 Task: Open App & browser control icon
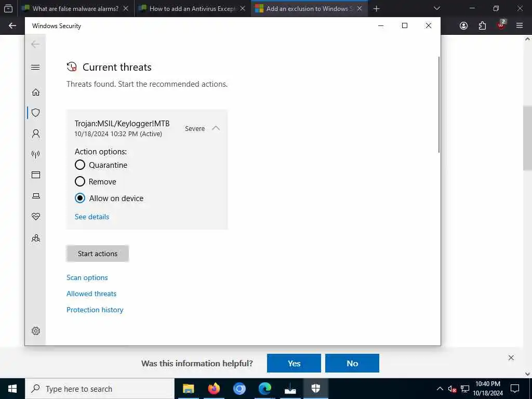(x=36, y=175)
